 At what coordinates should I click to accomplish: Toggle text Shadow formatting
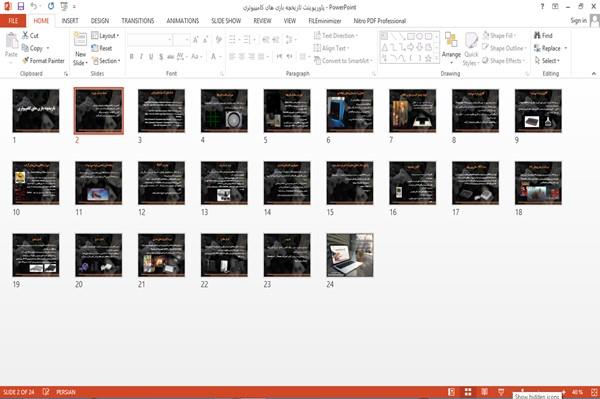(x=161, y=57)
